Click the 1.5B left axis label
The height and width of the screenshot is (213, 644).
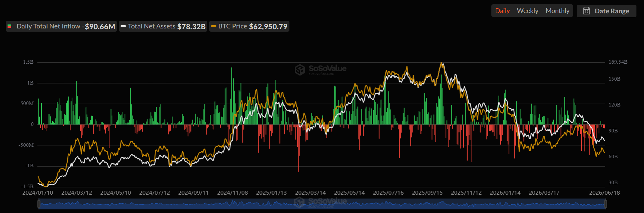pos(28,62)
